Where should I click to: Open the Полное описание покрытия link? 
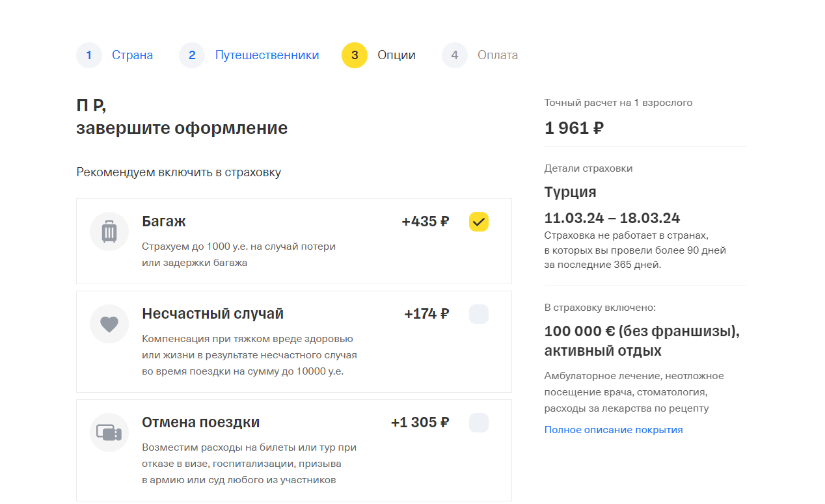click(614, 430)
